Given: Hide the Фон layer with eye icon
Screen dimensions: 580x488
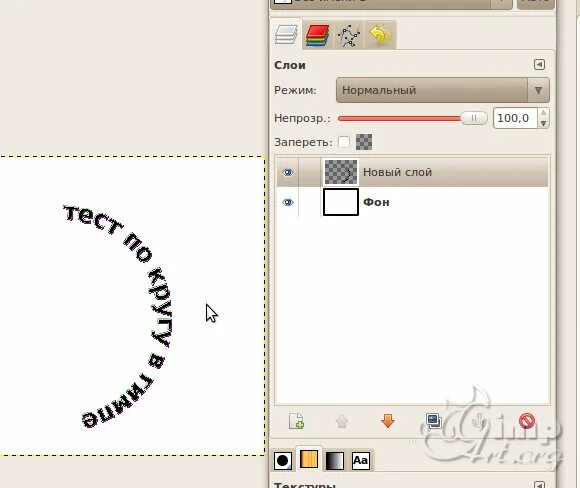Looking at the screenshot, I should pyautogui.click(x=288, y=202).
